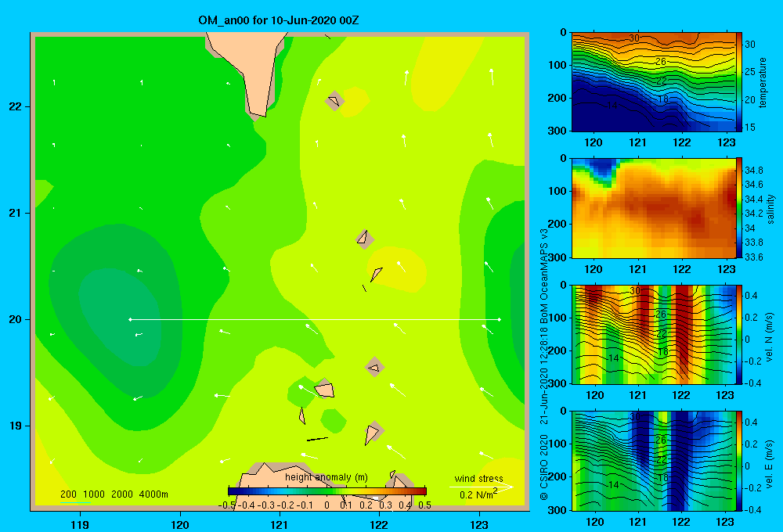
Task: Click the 300 depth label on temperature panel
Action: click(x=559, y=131)
